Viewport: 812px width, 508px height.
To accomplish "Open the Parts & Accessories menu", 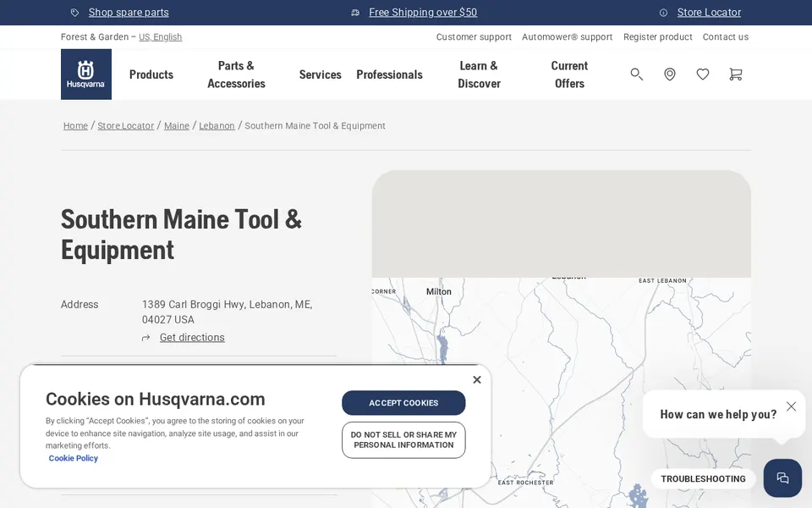I will 236,75.
